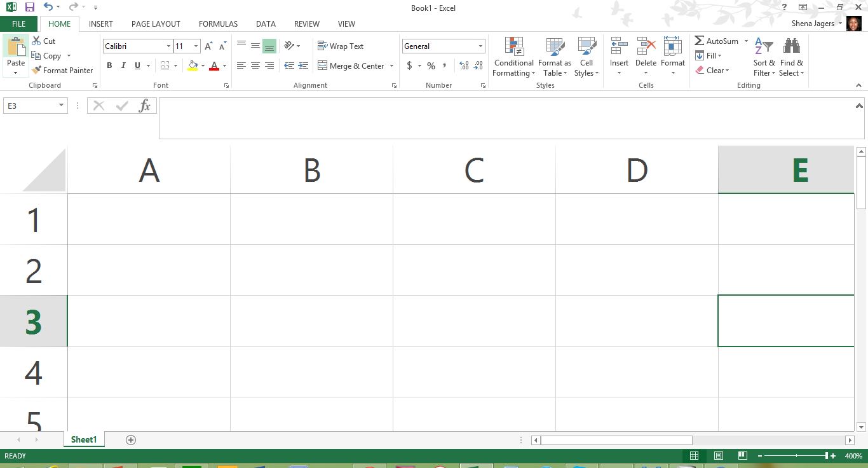868x468 pixels.
Task: Increase font size with the large A
Action: point(208,46)
